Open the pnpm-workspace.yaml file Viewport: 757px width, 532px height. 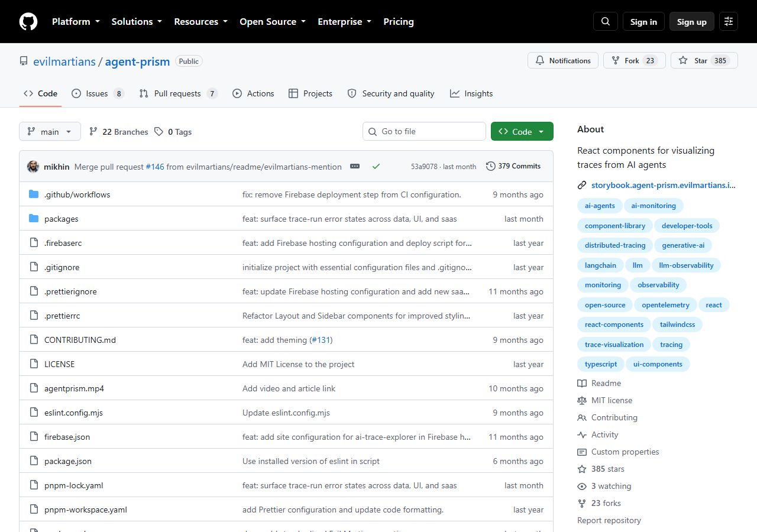coord(86,510)
